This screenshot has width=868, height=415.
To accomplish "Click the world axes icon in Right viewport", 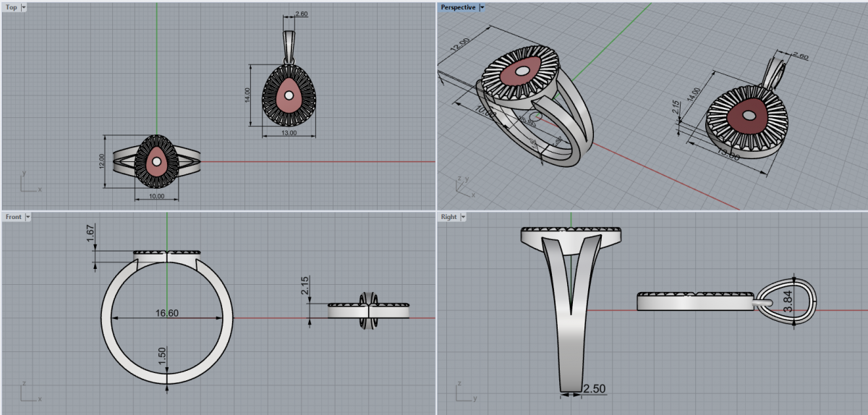I will click(464, 393).
